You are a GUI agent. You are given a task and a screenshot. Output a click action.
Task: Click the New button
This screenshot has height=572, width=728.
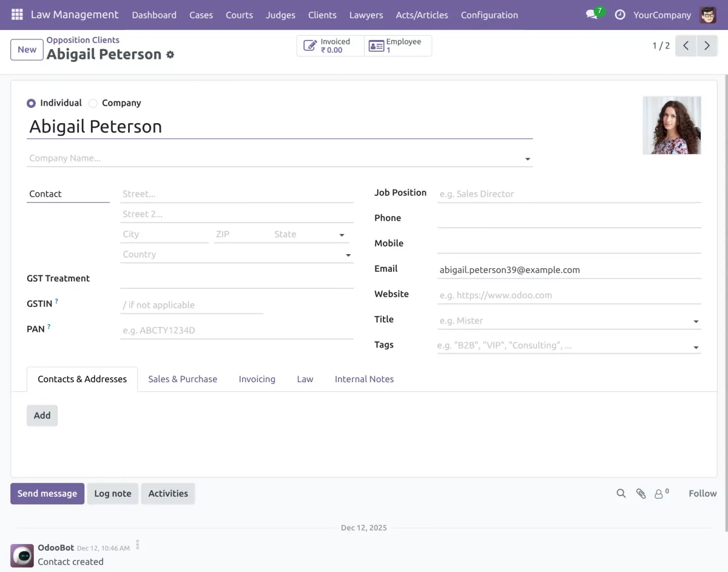pyautogui.click(x=26, y=49)
